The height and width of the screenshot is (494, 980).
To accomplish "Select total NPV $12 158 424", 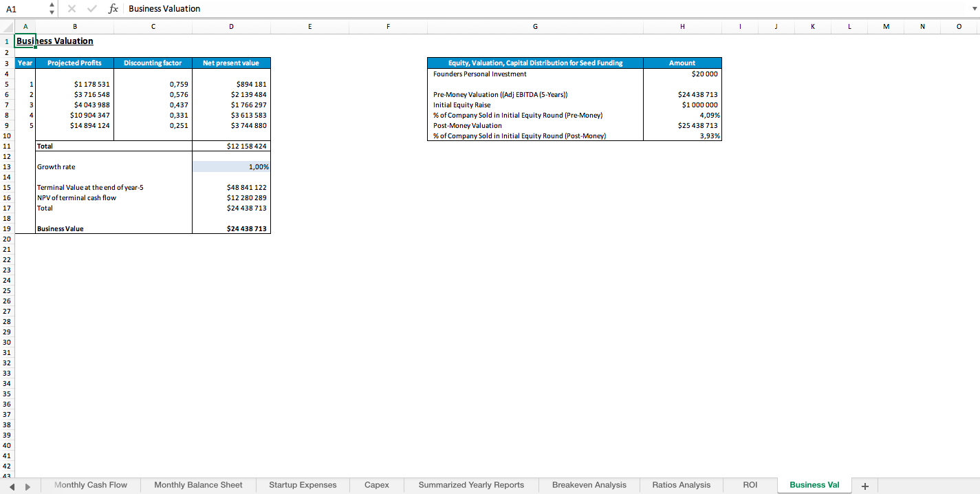I will (231, 146).
